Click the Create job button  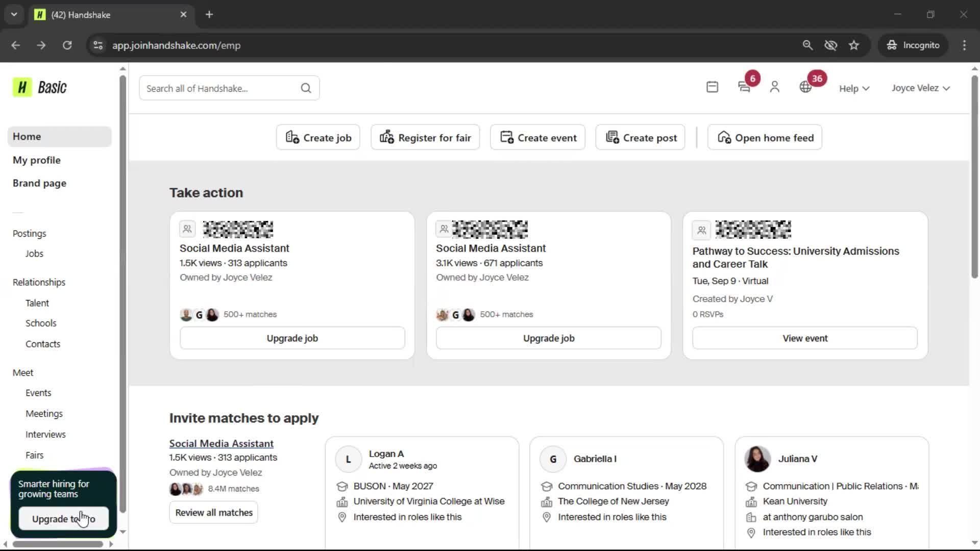pyautogui.click(x=318, y=137)
